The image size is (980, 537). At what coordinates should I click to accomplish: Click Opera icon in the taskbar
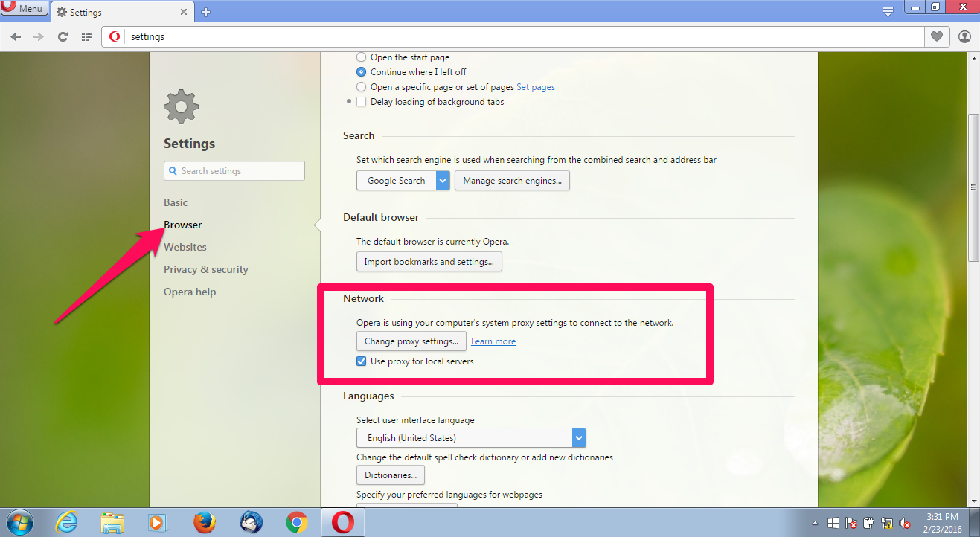pyautogui.click(x=343, y=523)
